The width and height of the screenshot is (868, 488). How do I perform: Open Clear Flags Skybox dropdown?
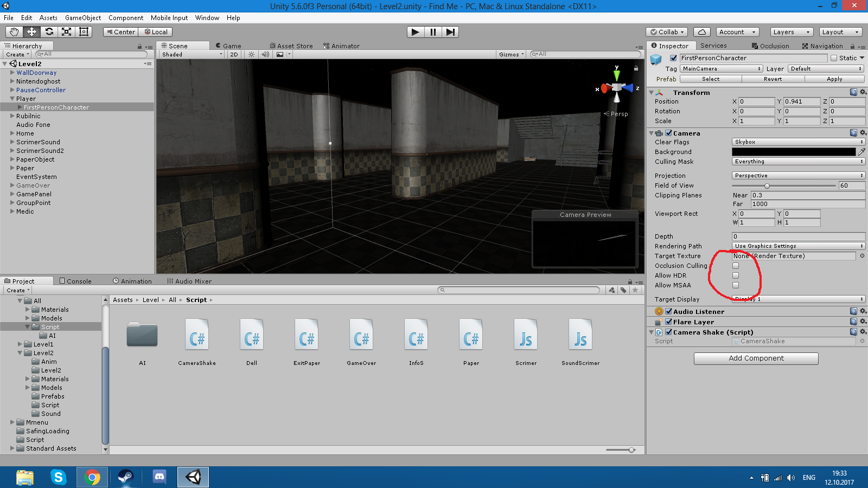tap(798, 142)
